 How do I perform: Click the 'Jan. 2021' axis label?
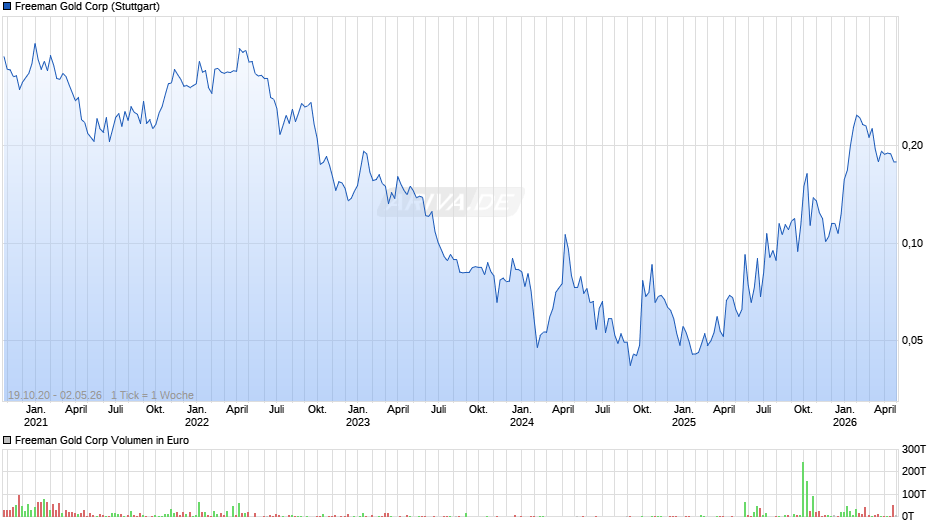(35, 416)
